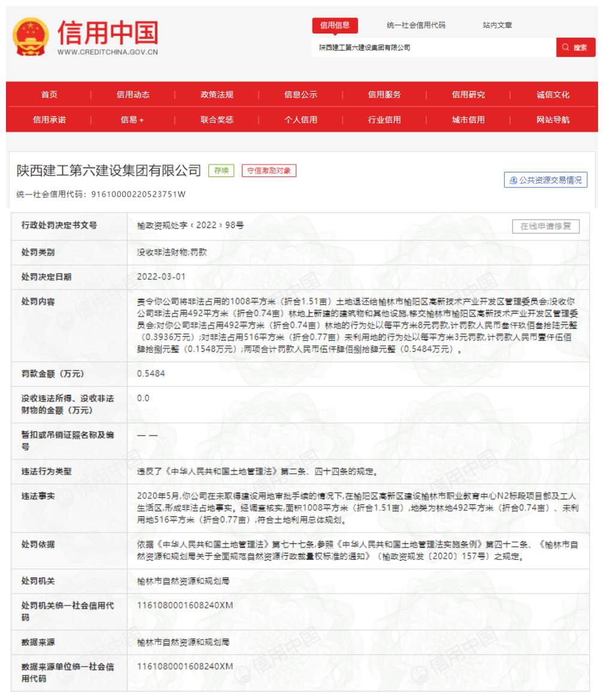
Task: Click the 处罚机关统一社会信用代码 value 116108000160824OXM
Action: point(185,605)
